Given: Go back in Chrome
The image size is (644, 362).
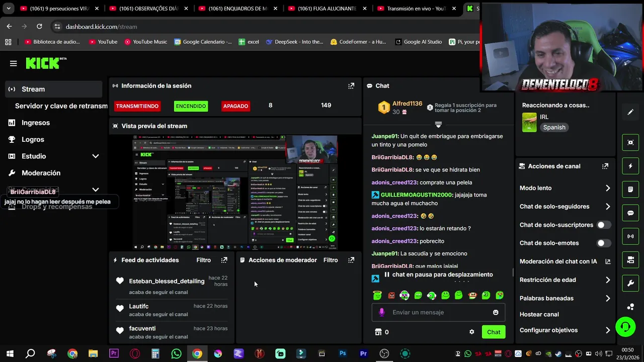Looking at the screenshot, I should pos(9,27).
